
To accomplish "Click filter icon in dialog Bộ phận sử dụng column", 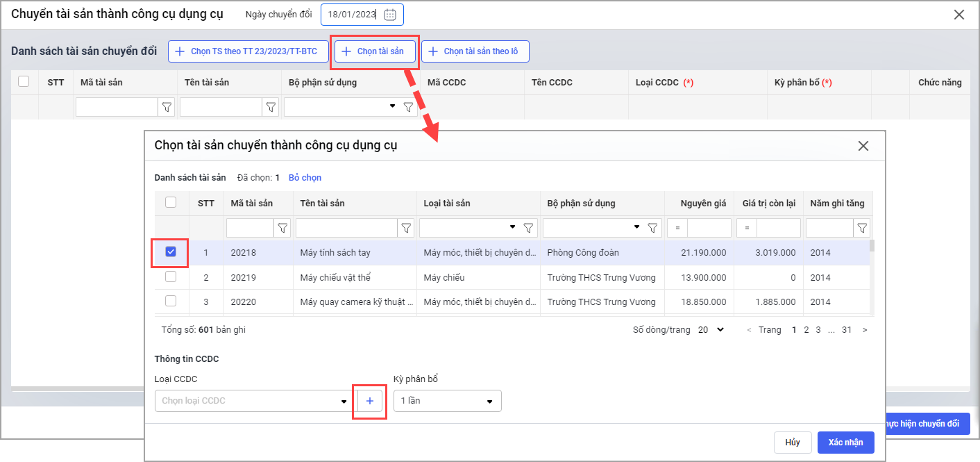I will [x=652, y=228].
